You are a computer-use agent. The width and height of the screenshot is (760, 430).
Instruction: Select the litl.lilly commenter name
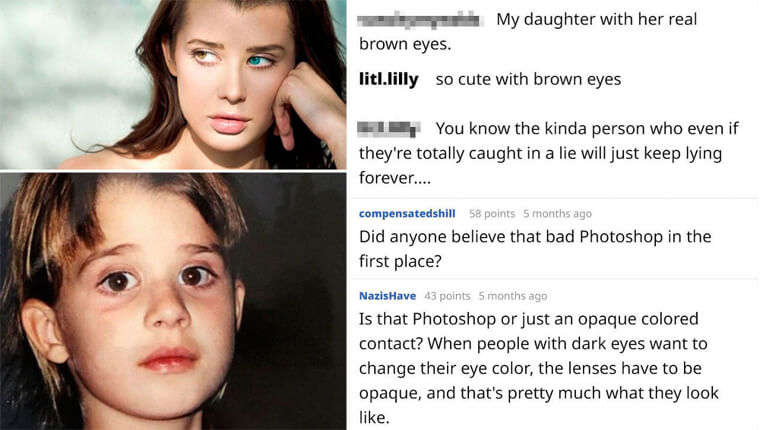[389, 79]
